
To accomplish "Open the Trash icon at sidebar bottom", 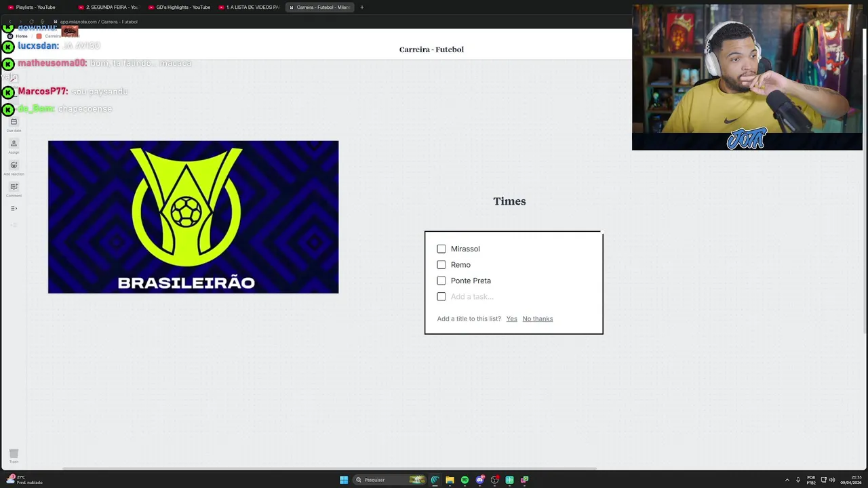I will (14, 453).
